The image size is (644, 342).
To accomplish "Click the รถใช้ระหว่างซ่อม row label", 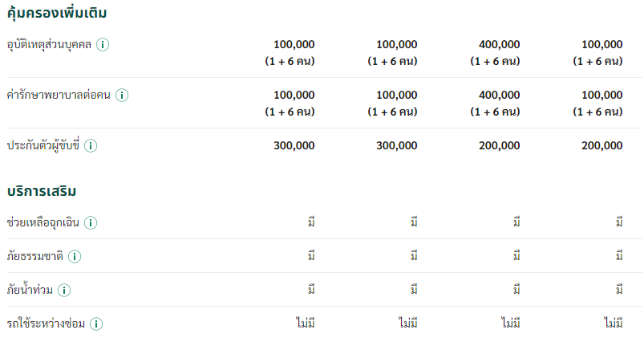I will (46, 324).
